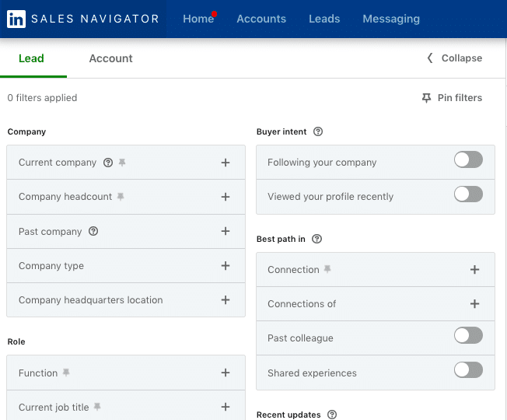The image size is (507, 420).
Task: Click the Past colleague label
Action: pos(300,338)
